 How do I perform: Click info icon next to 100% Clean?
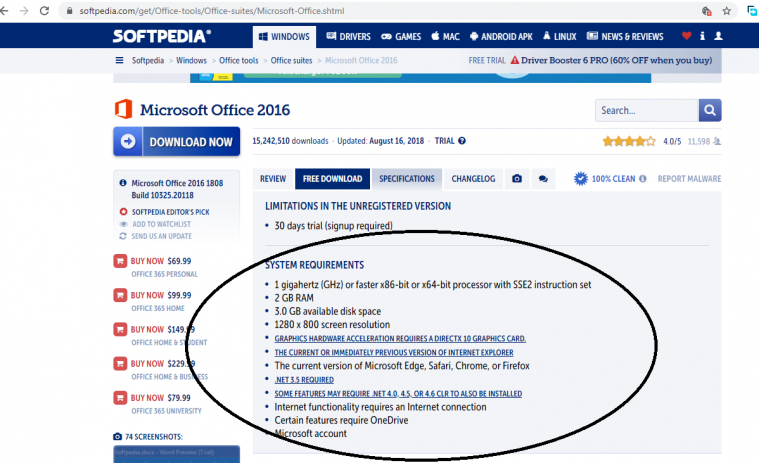[642, 179]
